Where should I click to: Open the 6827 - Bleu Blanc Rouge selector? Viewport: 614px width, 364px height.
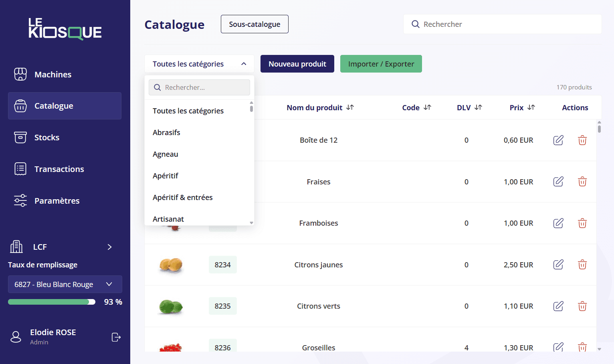(x=65, y=284)
